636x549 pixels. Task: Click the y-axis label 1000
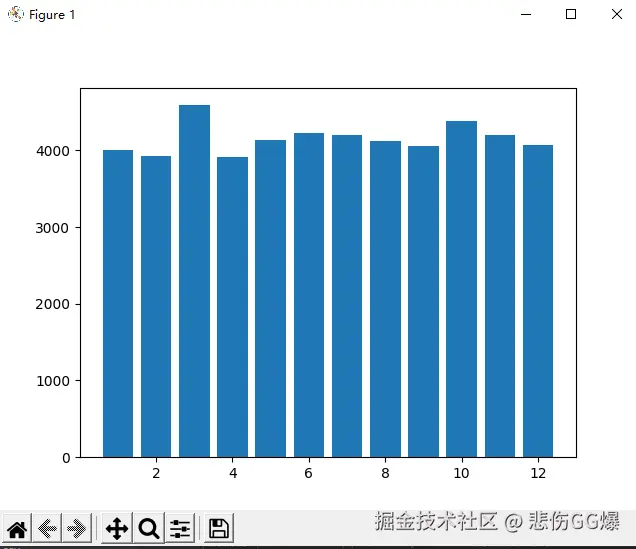[53, 381]
